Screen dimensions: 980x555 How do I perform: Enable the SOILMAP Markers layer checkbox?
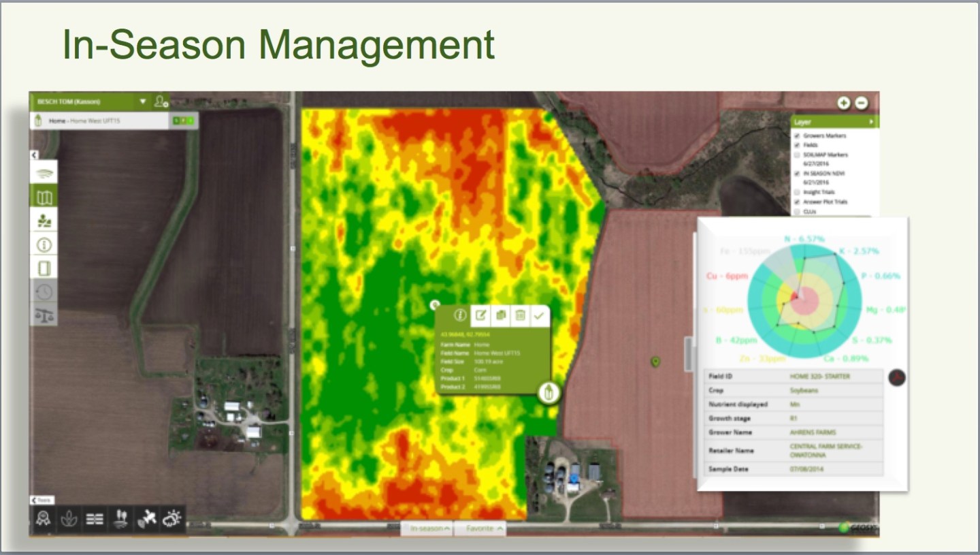point(797,155)
